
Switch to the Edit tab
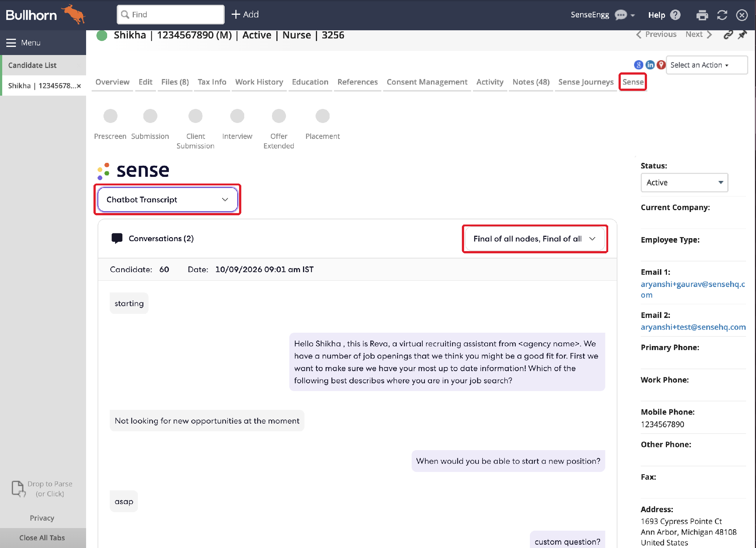click(145, 82)
